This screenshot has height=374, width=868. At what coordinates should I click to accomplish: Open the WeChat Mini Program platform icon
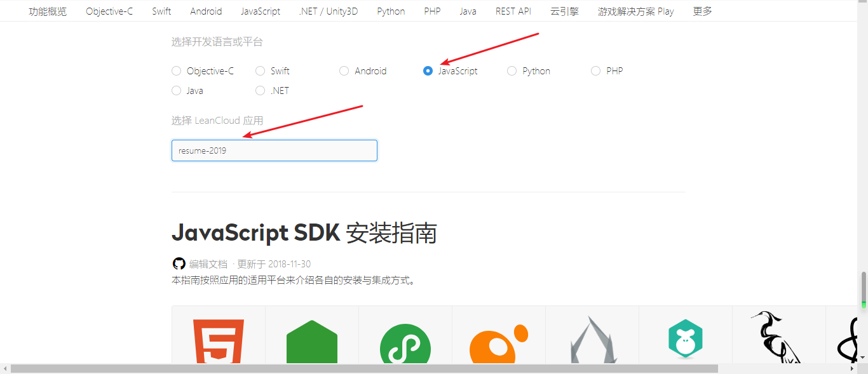pos(405,345)
